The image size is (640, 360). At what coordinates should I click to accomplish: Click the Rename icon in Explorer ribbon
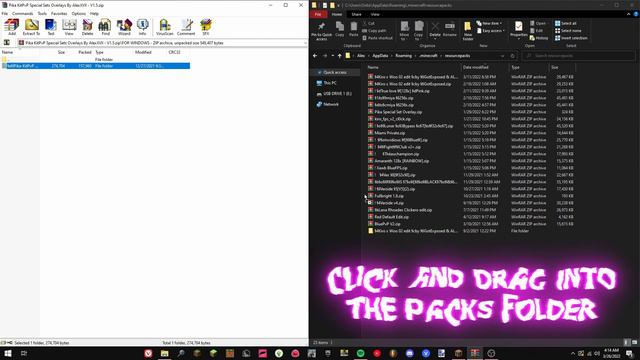click(x=449, y=29)
